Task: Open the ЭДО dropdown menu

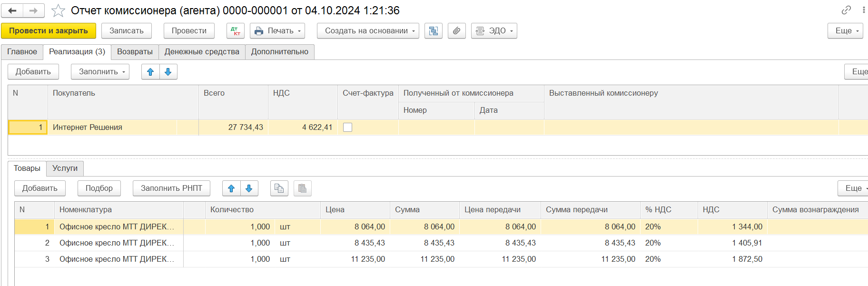Action: click(494, 31)
